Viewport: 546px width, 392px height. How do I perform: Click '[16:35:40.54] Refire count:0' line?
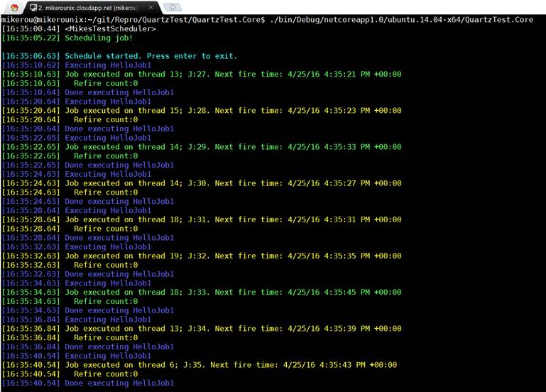[x=70, y=374]
